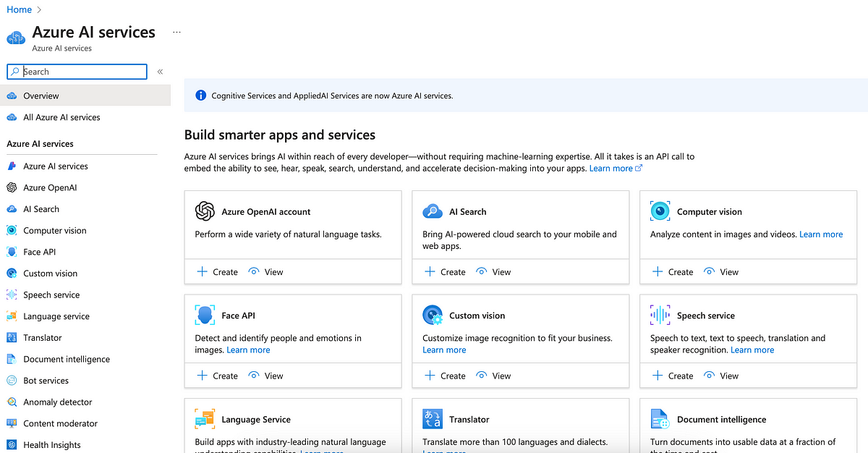View Face API resources
Image resolution: width=868 pixels, height=453 pixels.
pos(265,376)
